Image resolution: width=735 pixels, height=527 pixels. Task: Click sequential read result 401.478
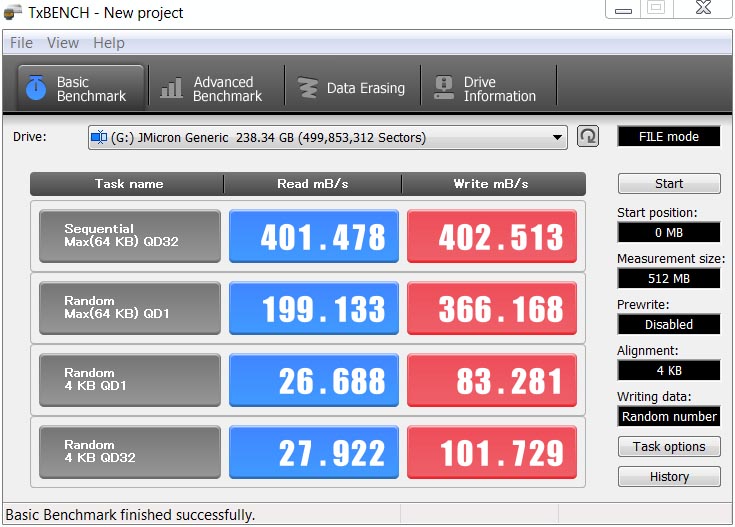point(314,236)
